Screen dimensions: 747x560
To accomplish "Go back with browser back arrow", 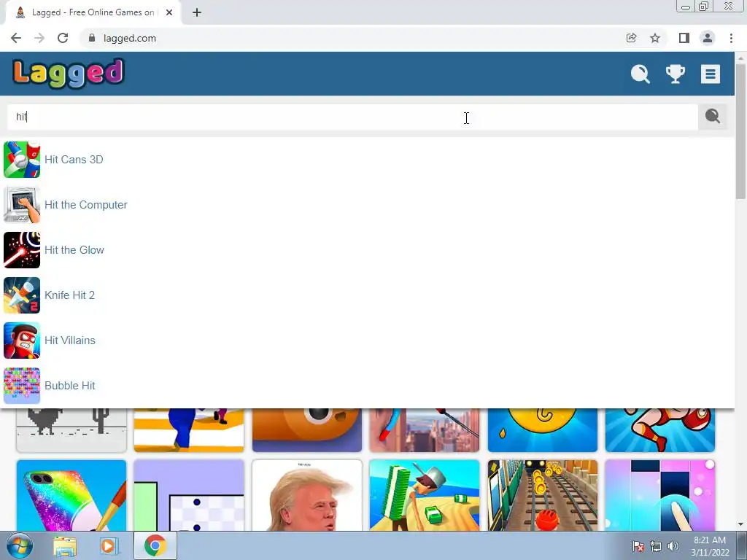I will click(x=16, y=38).
